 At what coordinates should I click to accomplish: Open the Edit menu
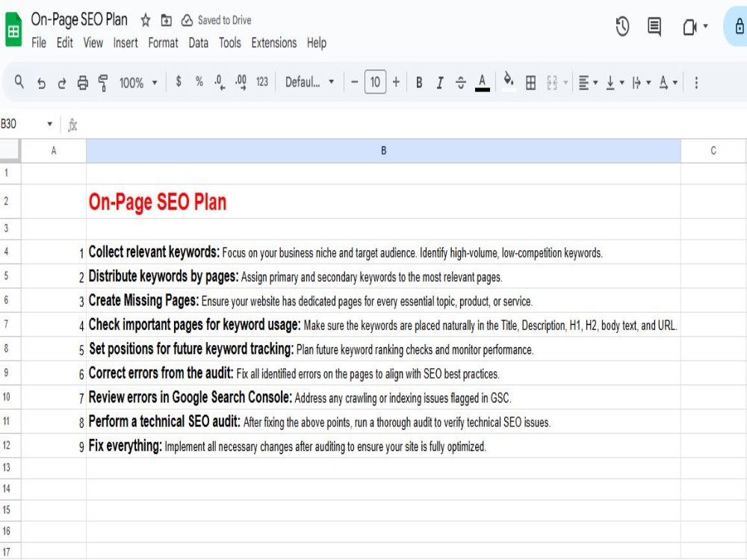pos(65,43)
